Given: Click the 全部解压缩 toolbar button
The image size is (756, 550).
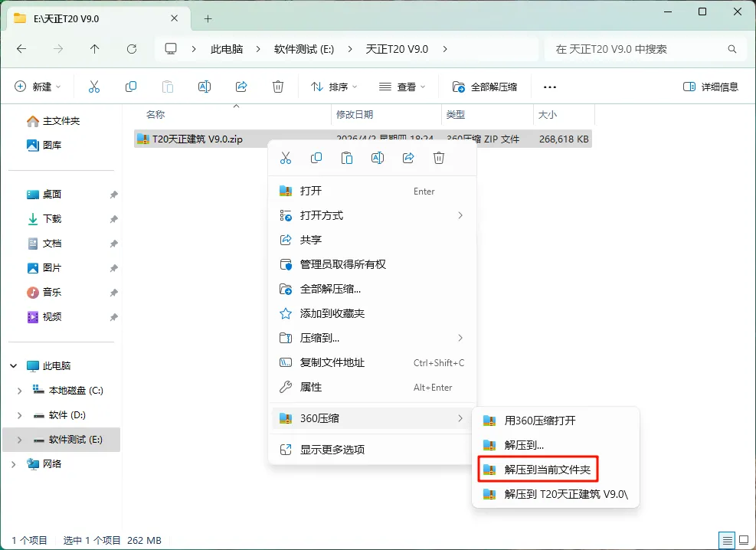Looking at the screenshot, I should click(x=485, y=87).
